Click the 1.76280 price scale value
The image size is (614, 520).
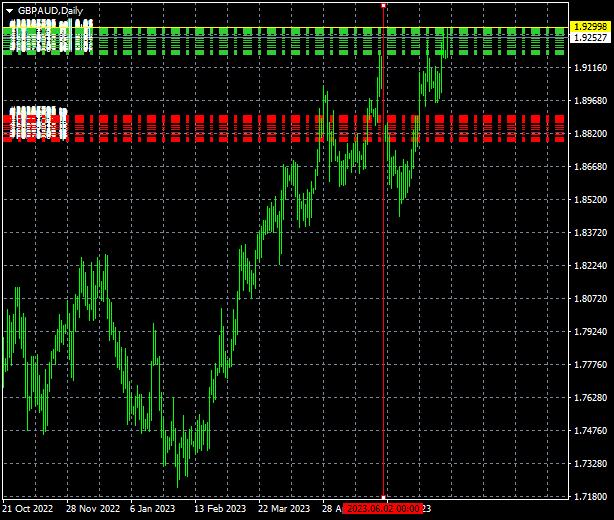(590, 397)
